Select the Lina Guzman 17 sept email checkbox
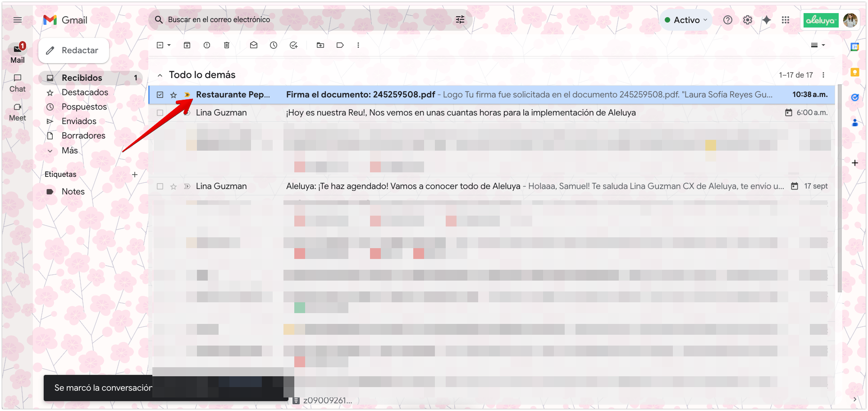The height and width of the screenshot is (411, 868). tap(160, 186)
